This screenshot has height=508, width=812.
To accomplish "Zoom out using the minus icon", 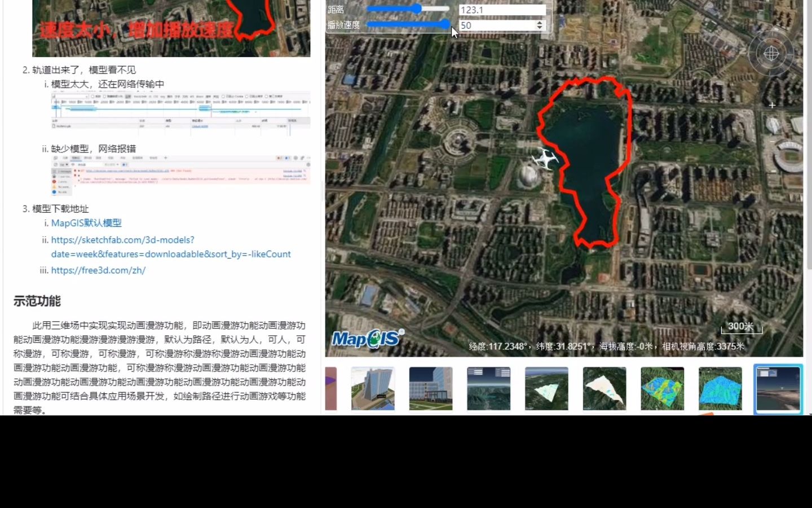I will click(x=771, y=141).
